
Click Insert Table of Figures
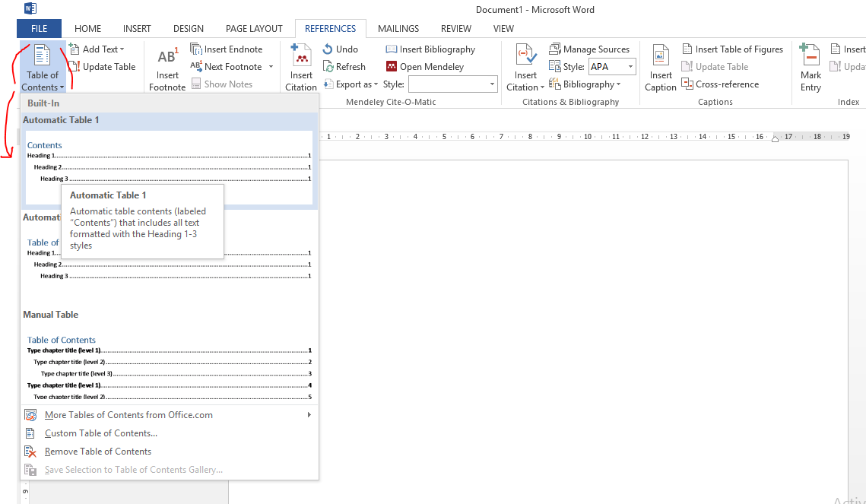pyautogui.click(x=733, y=49)
